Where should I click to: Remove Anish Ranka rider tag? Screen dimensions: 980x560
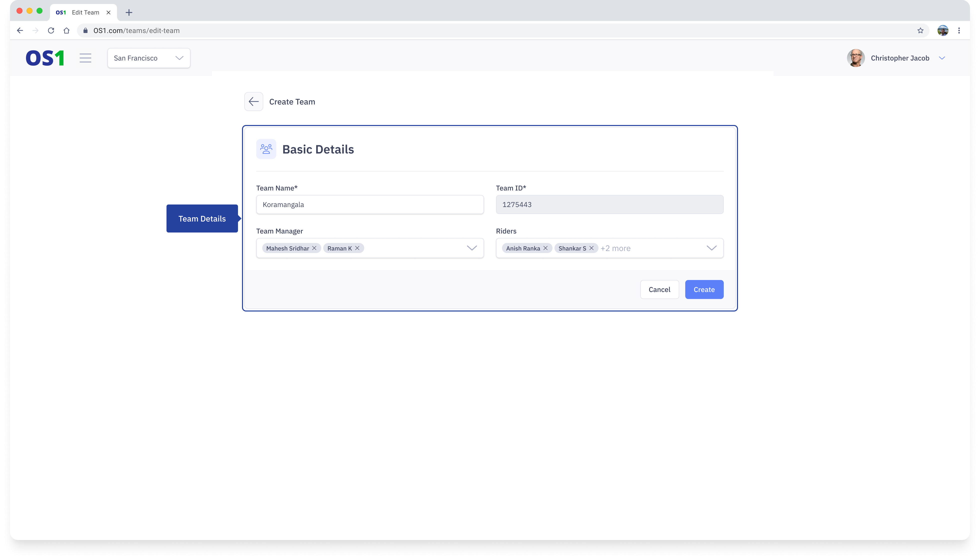pyautogui.click(x=545, y=248)
